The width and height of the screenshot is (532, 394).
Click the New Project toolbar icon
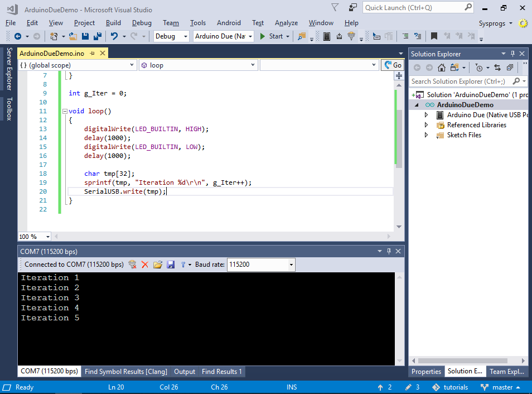(54, 36)
